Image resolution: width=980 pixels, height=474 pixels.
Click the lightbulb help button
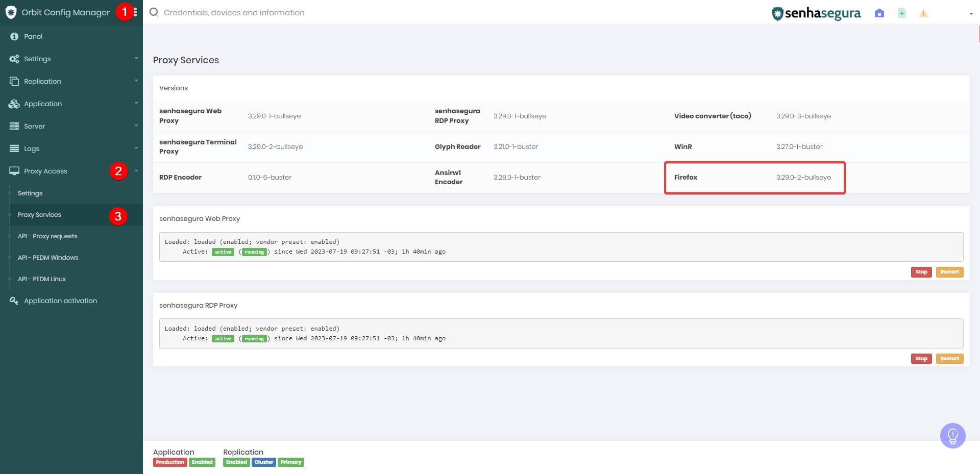pyautogui.click(x=953, y=436)
